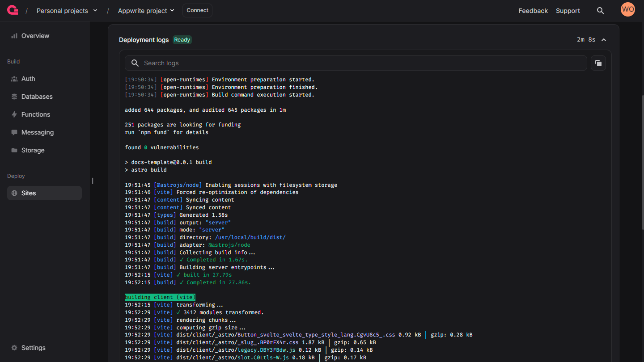This screenshot has width=644, height=362.
Task: Click 'legacy.DBY3FBdw.js' file line
Action: [249, 350]
